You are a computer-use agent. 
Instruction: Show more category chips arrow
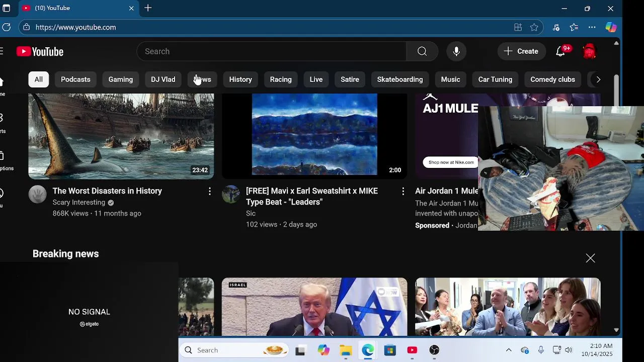(x=598, y=79)
